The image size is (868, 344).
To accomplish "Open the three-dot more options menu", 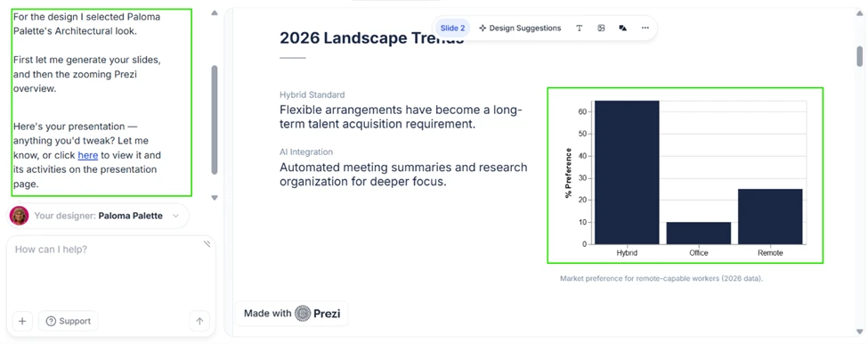I will pyautogui.click(x=645, y=29).
